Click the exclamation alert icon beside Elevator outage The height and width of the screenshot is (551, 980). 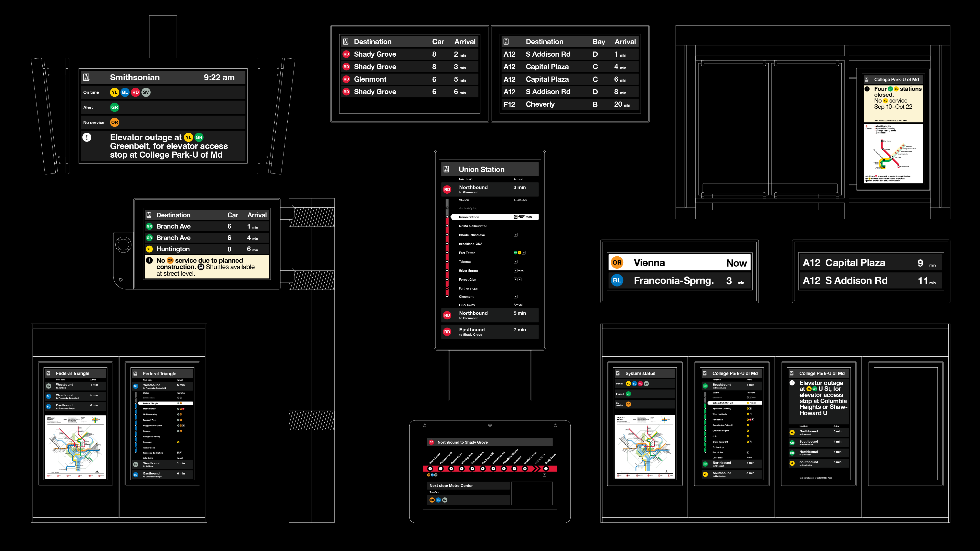[87, 137]
